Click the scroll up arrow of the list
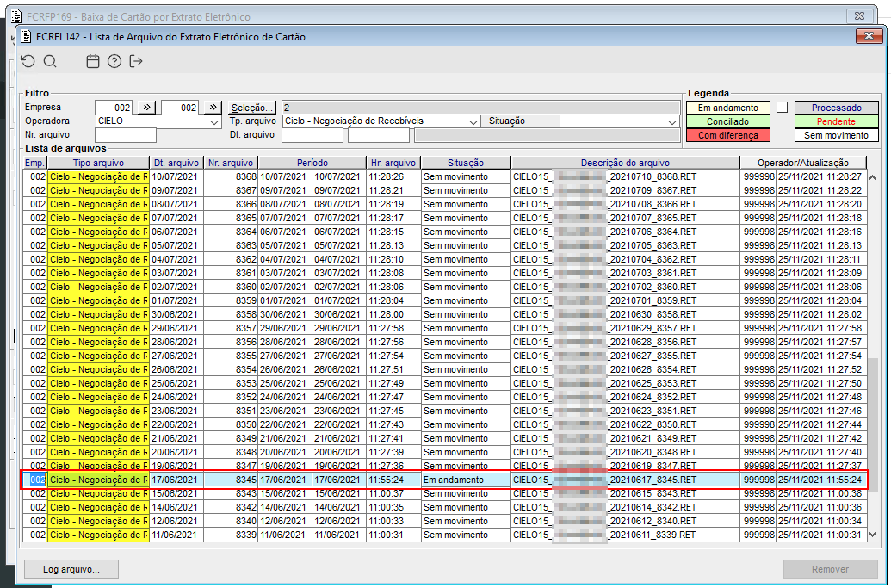This screenshot has height=588, width=891. (873, 177)
